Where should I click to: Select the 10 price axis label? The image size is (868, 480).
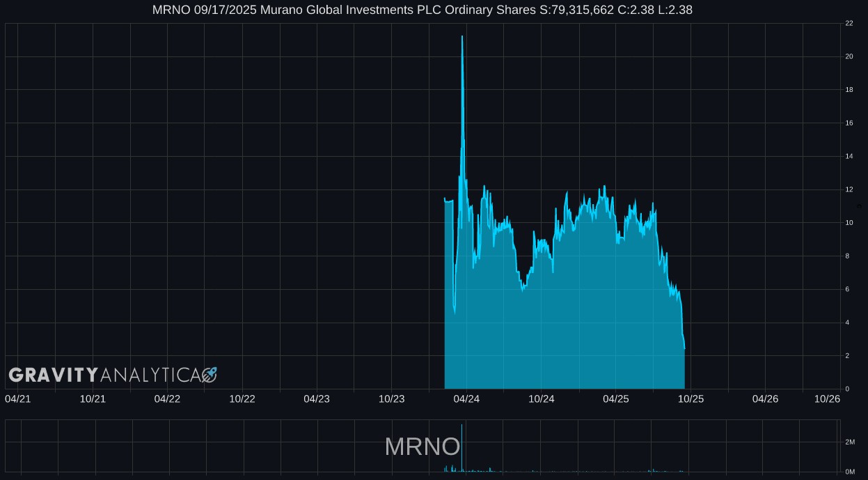click(x=849, y=223)
